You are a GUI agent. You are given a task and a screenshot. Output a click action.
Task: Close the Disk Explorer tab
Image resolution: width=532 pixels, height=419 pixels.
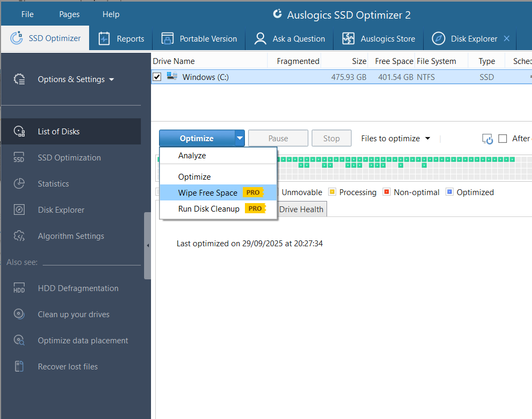point(506,39)
